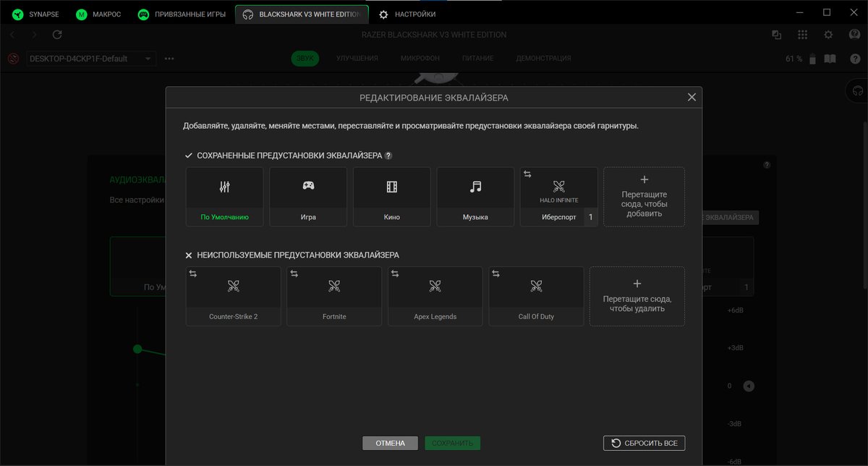Click the +6dB scale label
The height and width of the screenshot is (466, 868).
(735, 310)
